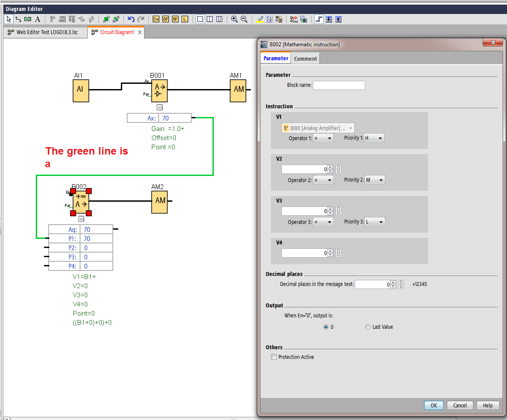Switch to the Comment tab
The width and height of the screenshot is (507, 420).
pyautogui.click(x=305, y=59)
